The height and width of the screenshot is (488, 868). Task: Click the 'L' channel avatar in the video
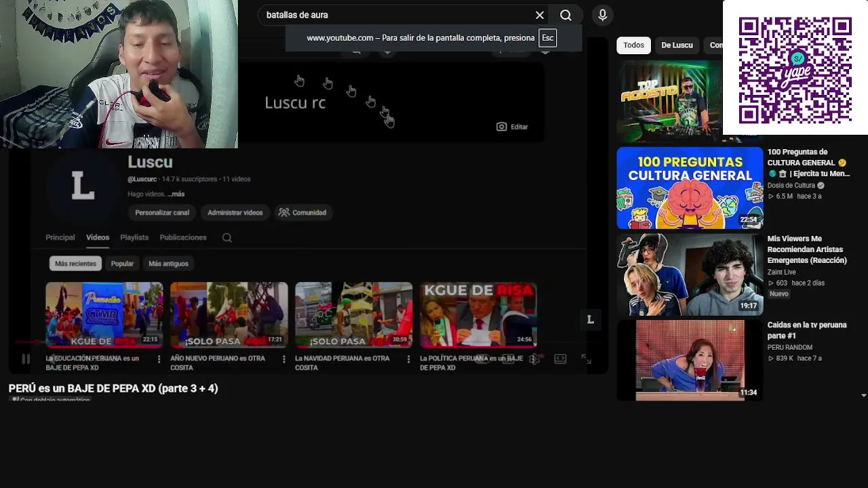point(83,185)
